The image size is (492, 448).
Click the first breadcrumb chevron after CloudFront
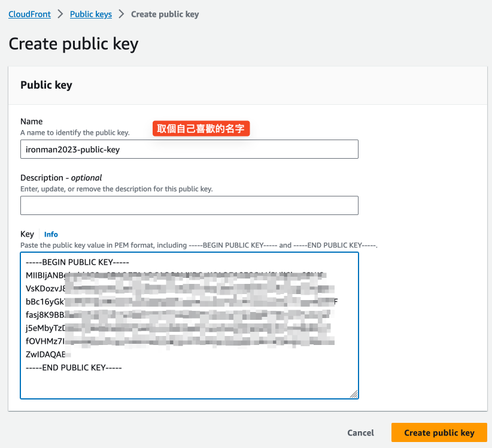tap(60, 14)
